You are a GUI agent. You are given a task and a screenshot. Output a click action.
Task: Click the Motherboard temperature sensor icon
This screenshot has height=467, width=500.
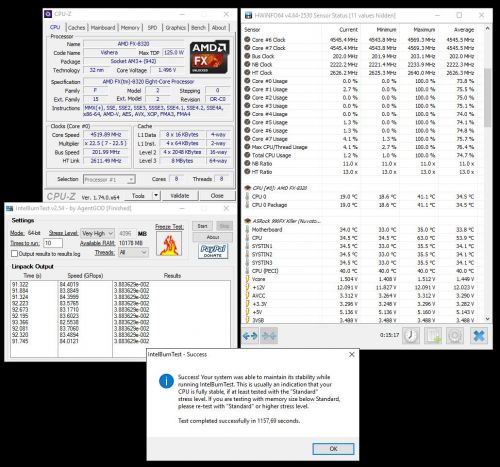coord(247,229)
